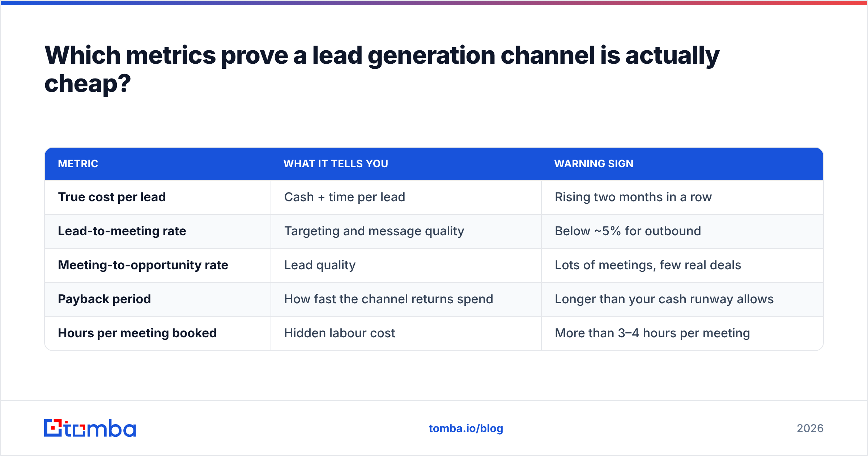The width and height of the screenshot is (868, 456).
Task: Select the 'Meeting-to-opportunity rate' cell
Action: (x=158, y=265)
